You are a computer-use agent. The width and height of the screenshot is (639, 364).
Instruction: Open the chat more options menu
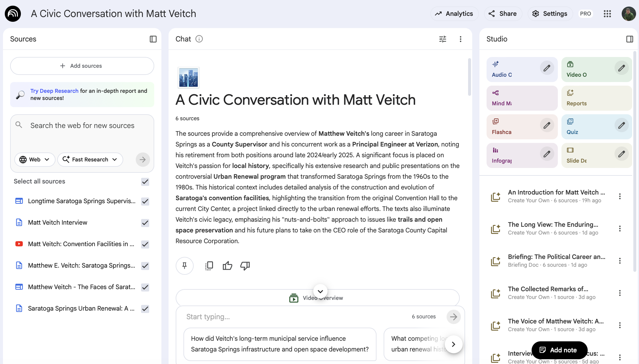coord(461,39)
